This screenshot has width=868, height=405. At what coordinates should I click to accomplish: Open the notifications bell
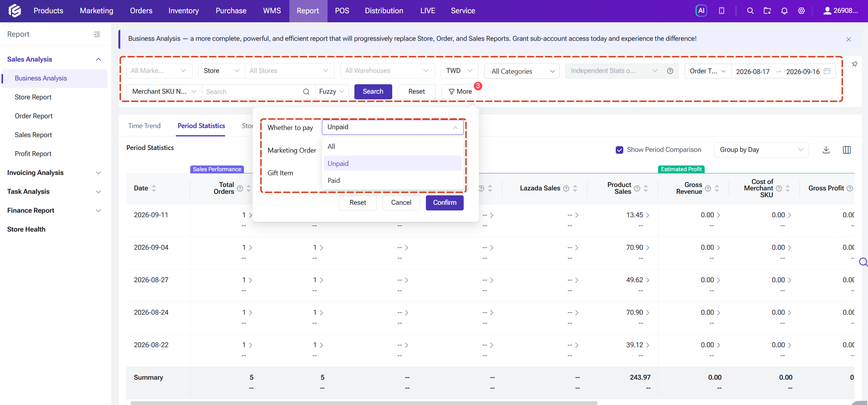coord(784,11)
